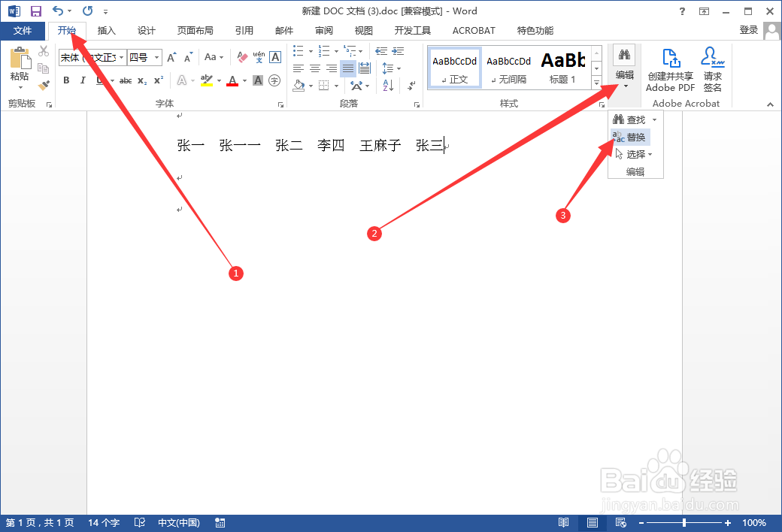The height and width of the screenshot is (532, 782).
Task: Apply strikethrough to selected text
Action: [x=126, y=80]
